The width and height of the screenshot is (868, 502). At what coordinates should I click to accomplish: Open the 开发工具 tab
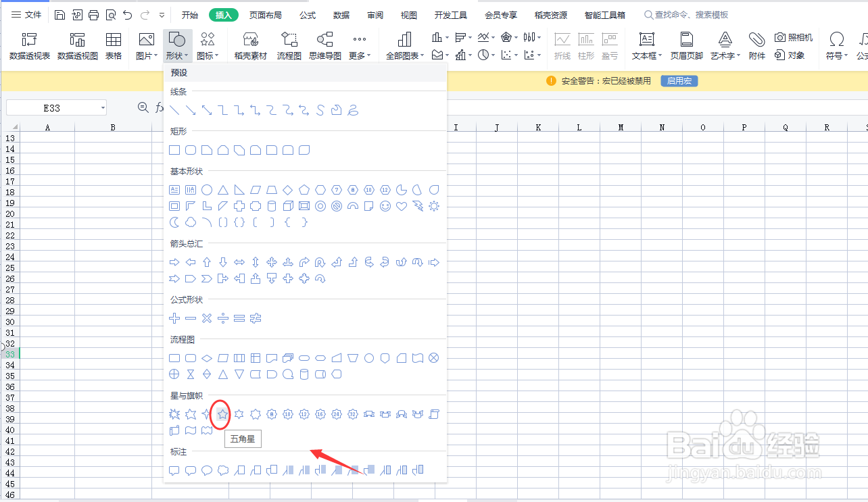pyautogui.click(x=451, y=15)
